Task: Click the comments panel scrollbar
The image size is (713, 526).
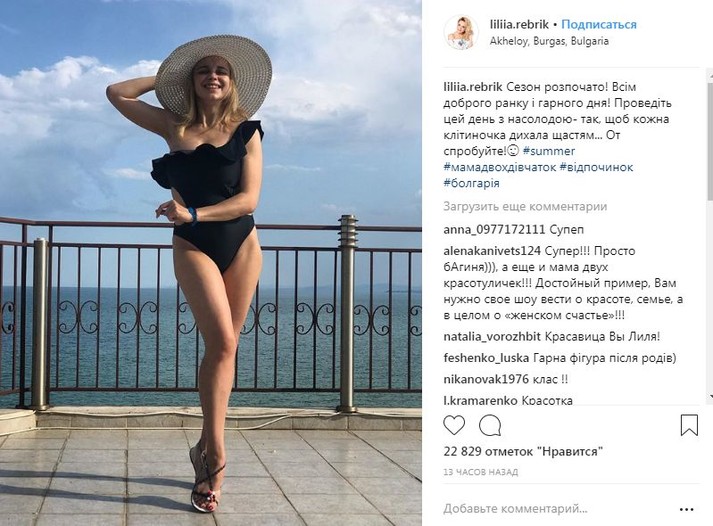Action: pyautogui.click(x=710, y=136)
